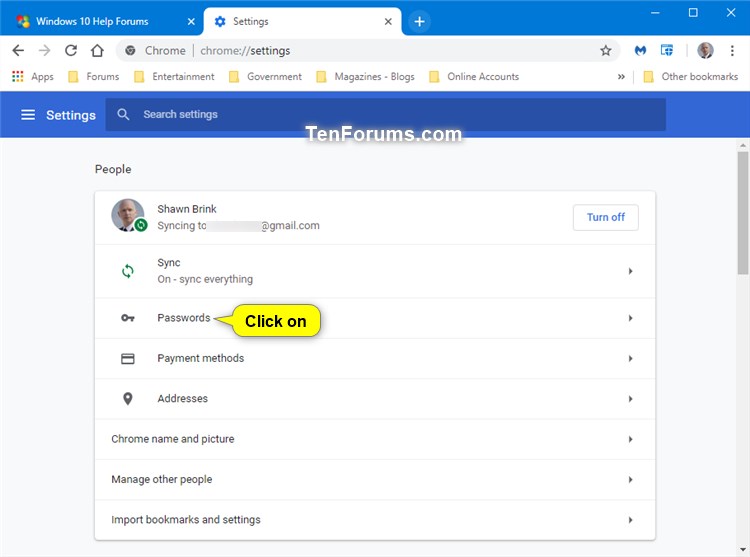Screen dimensions: 750x557
Task: Expand the Passwords row arrow
Action: (x=630, y=318)
